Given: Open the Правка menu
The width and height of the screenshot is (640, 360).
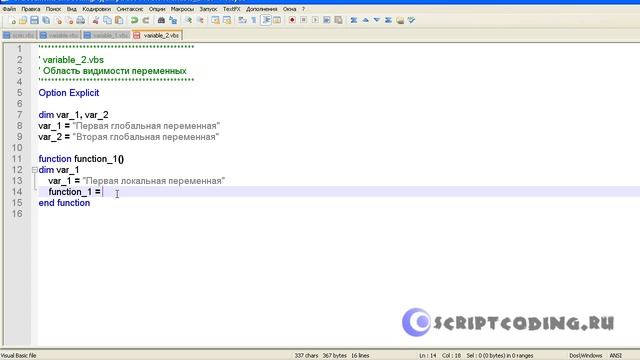Looking at the screenshot, I should pyautogui.click(x=31, y=9).
